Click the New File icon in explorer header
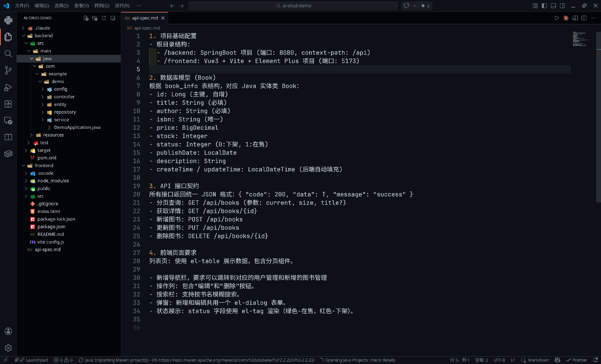Screen dimensions: 601x364 point(86,18)
